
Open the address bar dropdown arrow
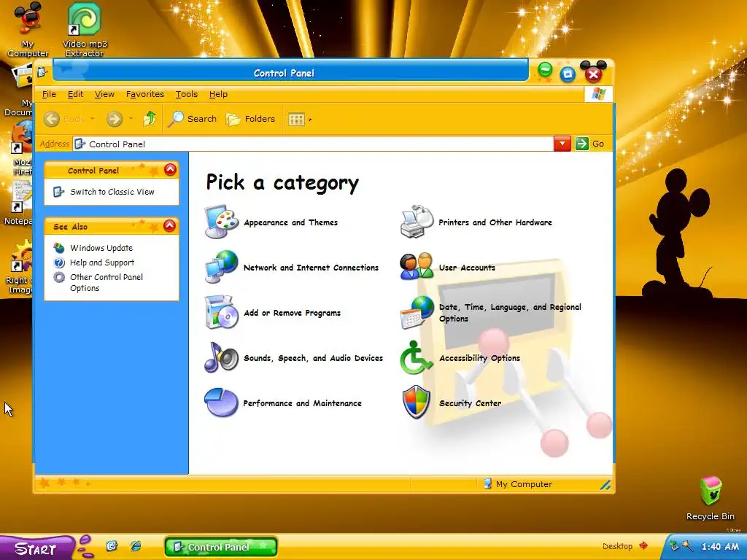(x=562, y=144)
